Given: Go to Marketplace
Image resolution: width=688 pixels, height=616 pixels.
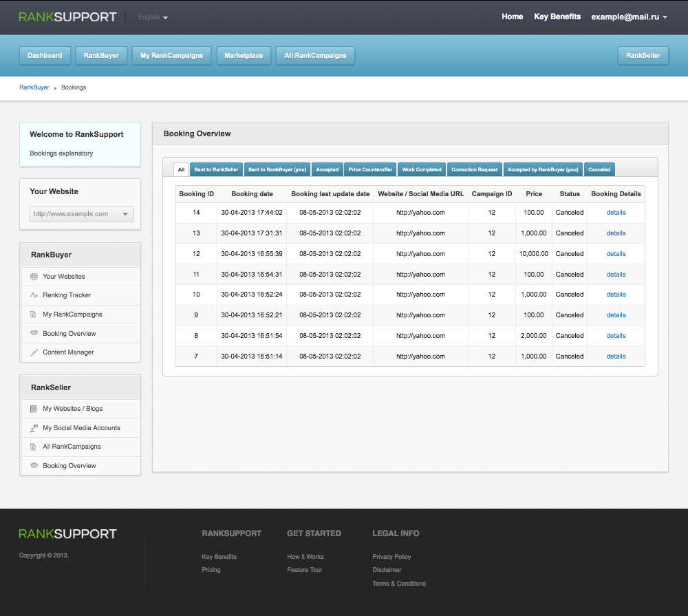Looking at the screenshot, I should (x=244, y=56).
